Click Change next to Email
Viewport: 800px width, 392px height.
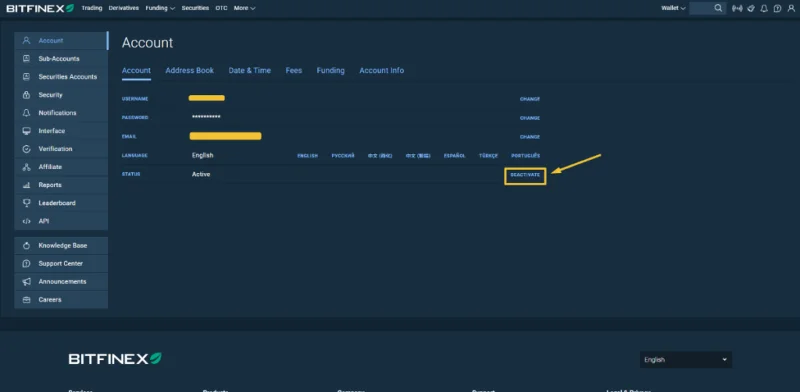[x=530, y=137]
